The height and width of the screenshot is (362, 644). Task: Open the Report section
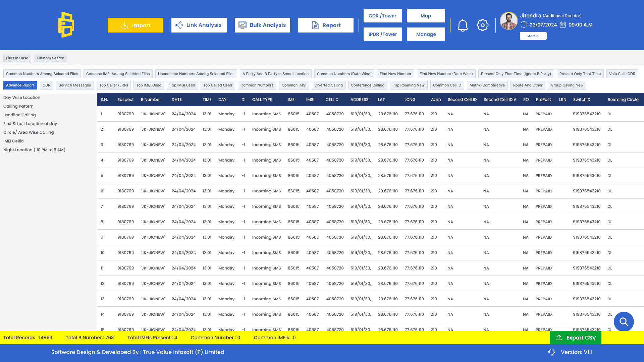click(326, 25)
